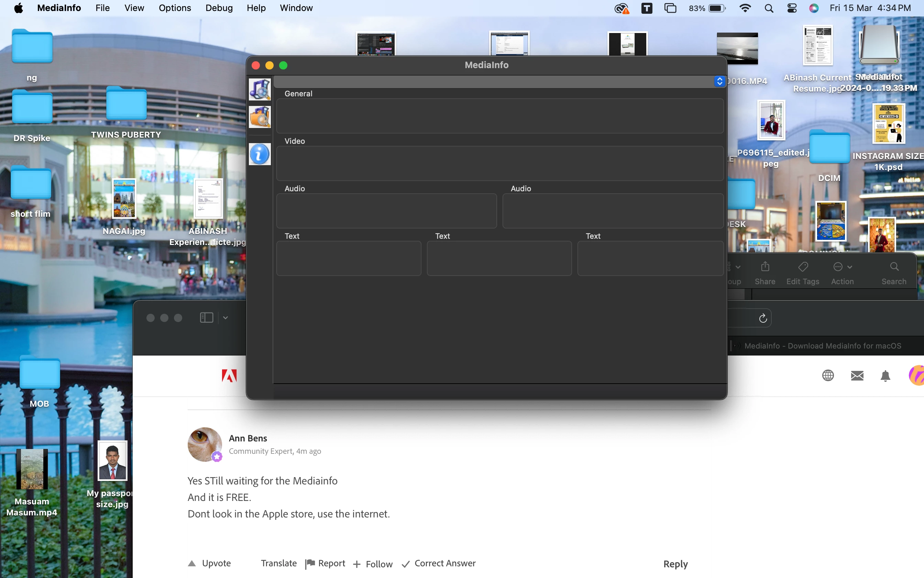
Task: Open the Options menu
Action: (175, 8)
